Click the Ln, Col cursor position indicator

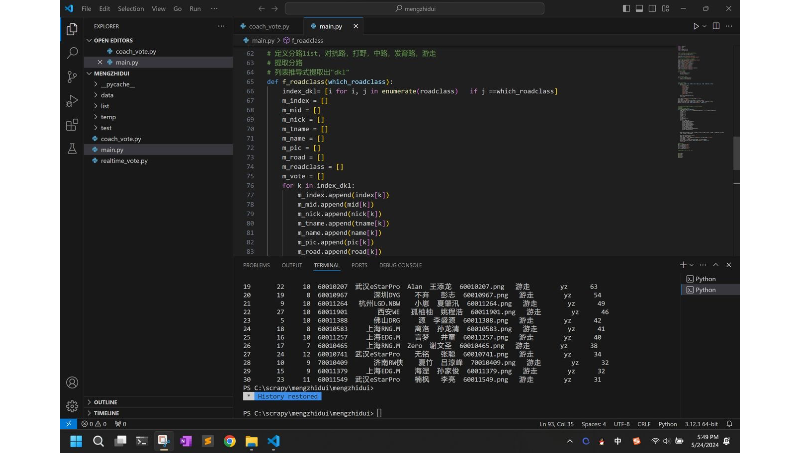557,424
